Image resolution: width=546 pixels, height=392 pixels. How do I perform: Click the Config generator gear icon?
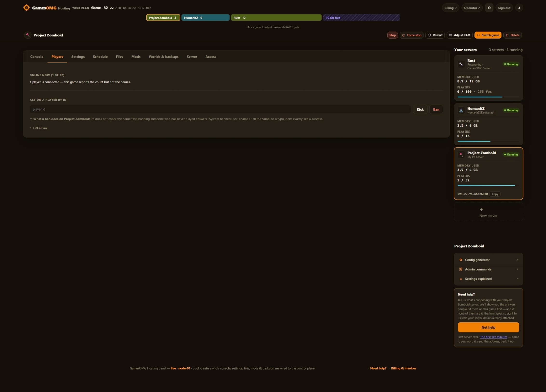click(x=461, y=260)
